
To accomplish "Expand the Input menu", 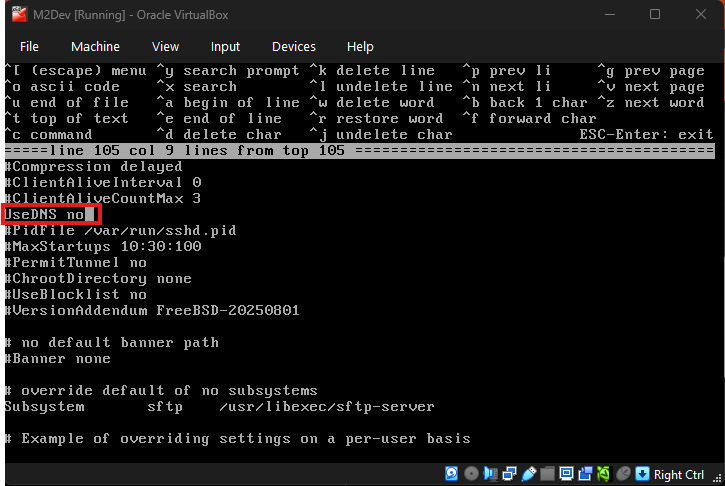I will [225, 47].
